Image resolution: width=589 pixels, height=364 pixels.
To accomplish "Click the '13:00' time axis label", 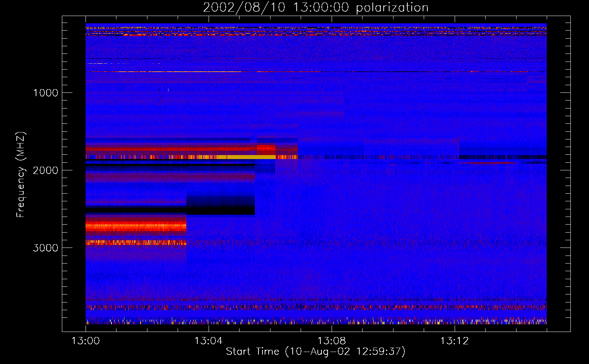I will (x=86, y=341).
